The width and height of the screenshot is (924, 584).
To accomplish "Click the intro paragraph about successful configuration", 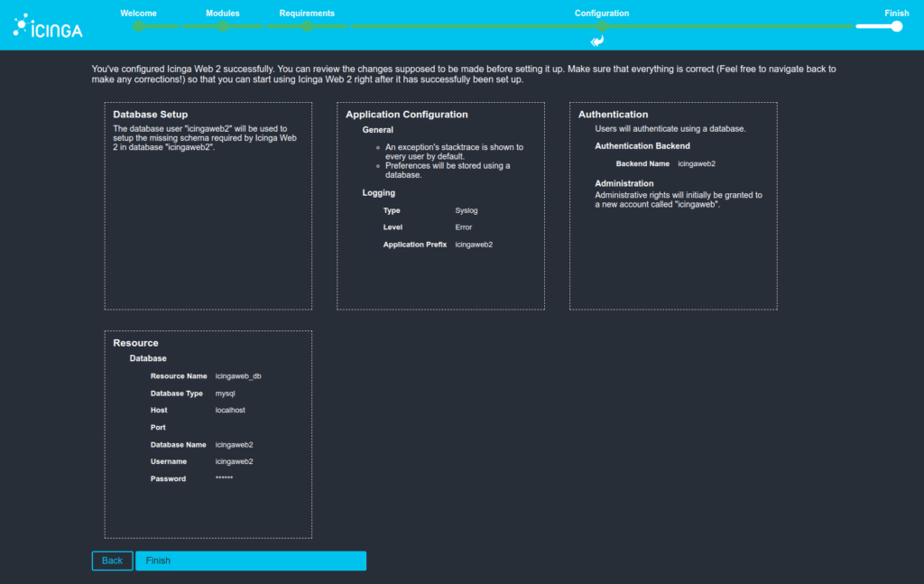I will [x=464, y=74].
